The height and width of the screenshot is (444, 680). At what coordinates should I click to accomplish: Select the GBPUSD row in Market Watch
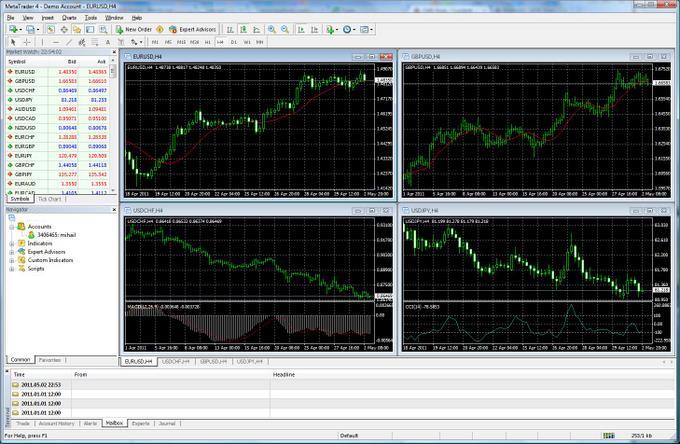pyautogui.click(x=57, y=81)
